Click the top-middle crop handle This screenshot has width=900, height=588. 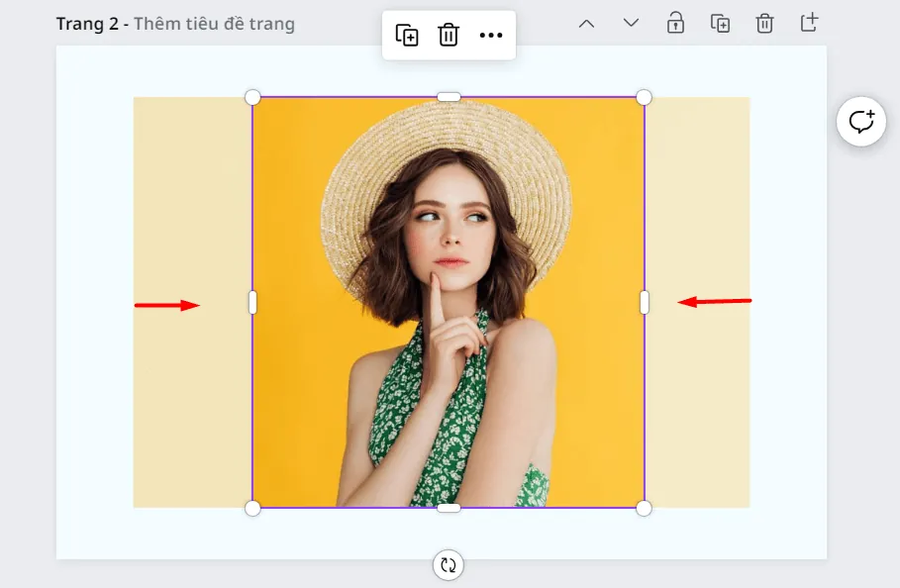(449, 97)
